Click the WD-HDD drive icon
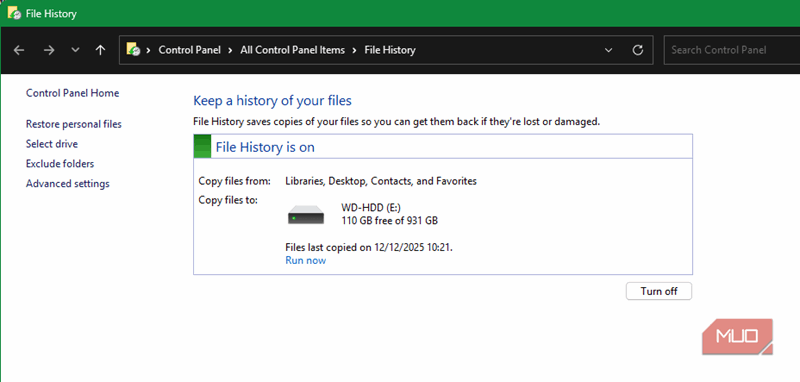This screenshot has height=382, width=800. coord(306,214)
